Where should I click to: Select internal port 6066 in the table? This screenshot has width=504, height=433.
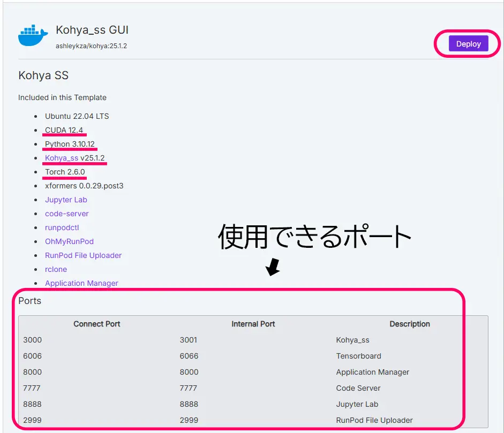[189, 356]
